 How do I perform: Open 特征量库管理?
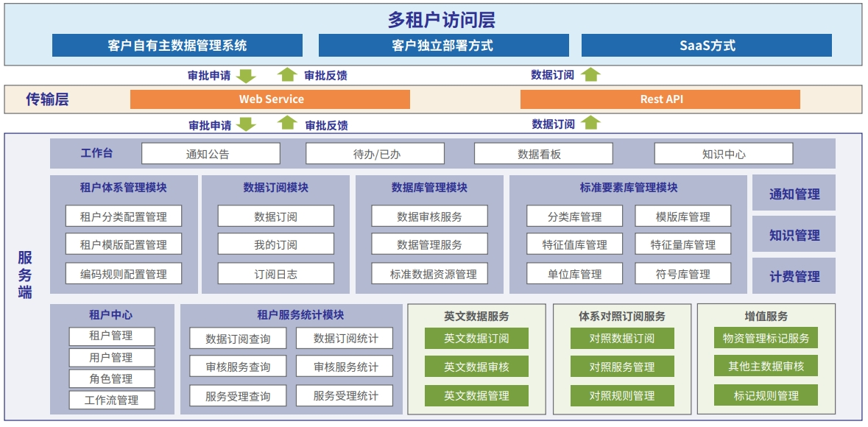pyautogui.click(x=682, y=244)
